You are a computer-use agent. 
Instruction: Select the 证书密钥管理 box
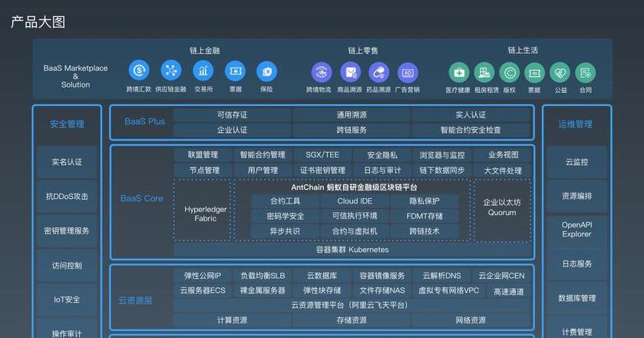[x=322, y=170]
